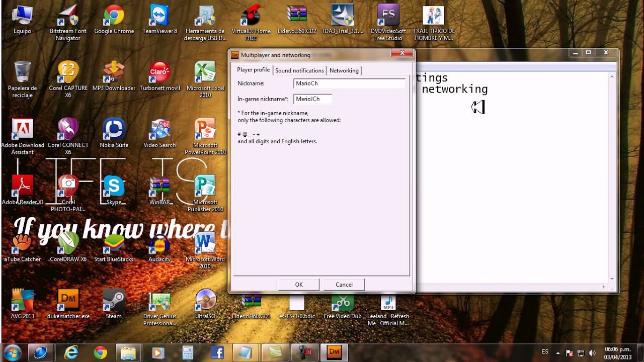
Task: Launch Microsoft Excel 2010 shortcut
Action: click(x=205, y=79)
